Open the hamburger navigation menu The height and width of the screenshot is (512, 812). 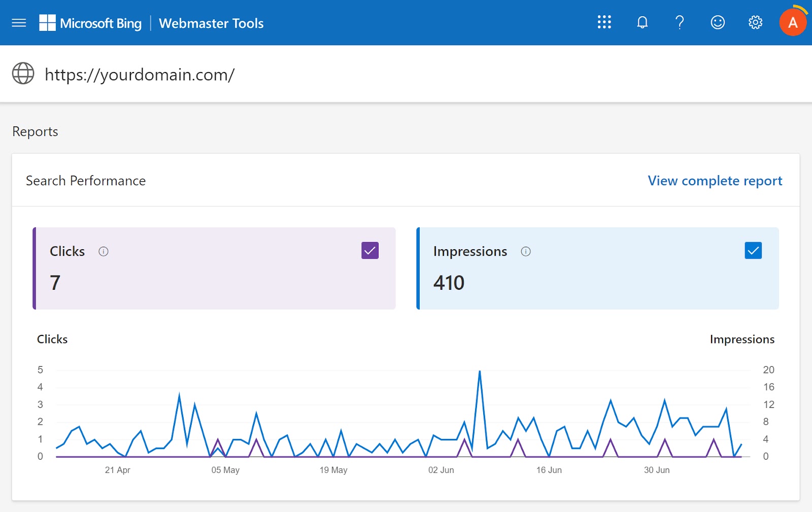19,22
